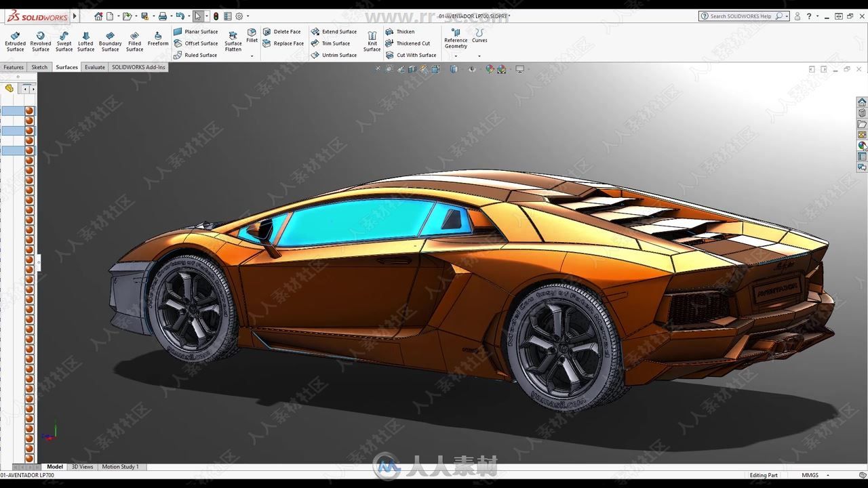Image resolution: width=868 pixels, height=488 pixels.
Task: Expand the Reference Geometry dropdown arrow
Action: (456, 56)
